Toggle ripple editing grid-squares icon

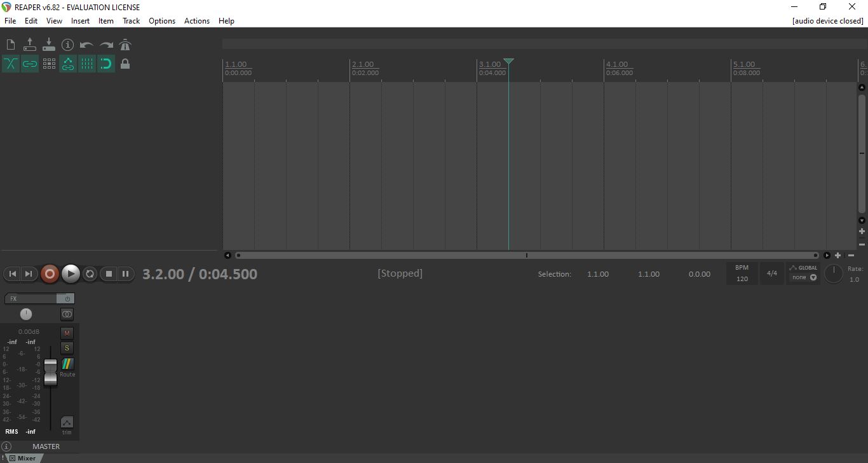49,64
